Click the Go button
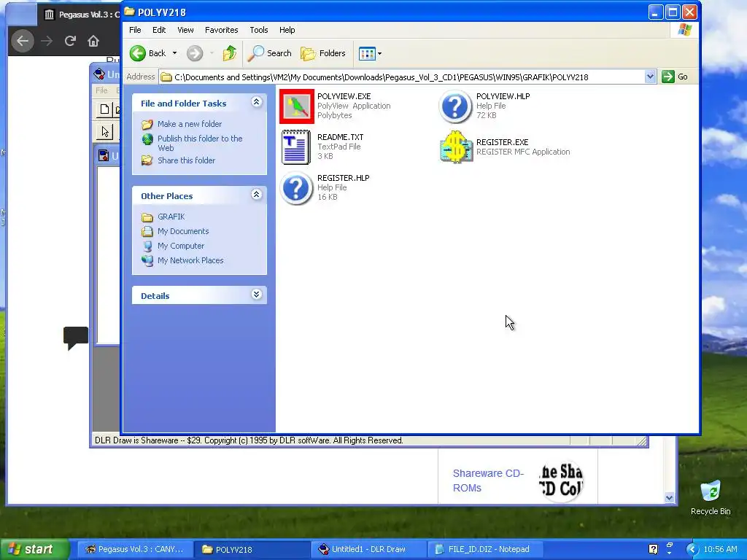Screen dimensions: 747x560 tap(675, 77)
